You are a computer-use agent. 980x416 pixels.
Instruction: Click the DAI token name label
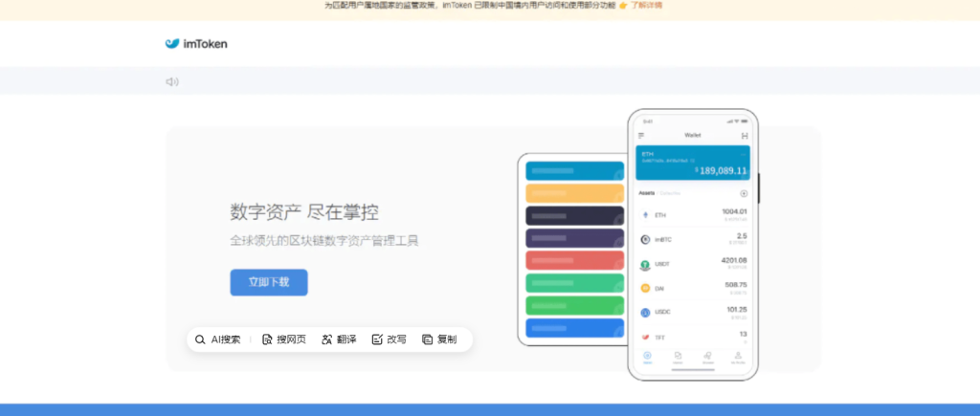tap(659, 289)
